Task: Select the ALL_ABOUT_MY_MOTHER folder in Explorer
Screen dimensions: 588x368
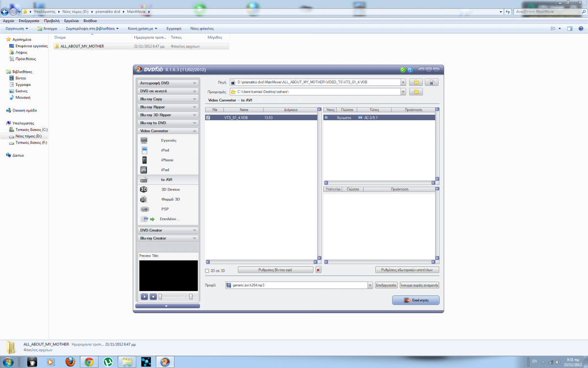Action: click(x=141, y=46)
